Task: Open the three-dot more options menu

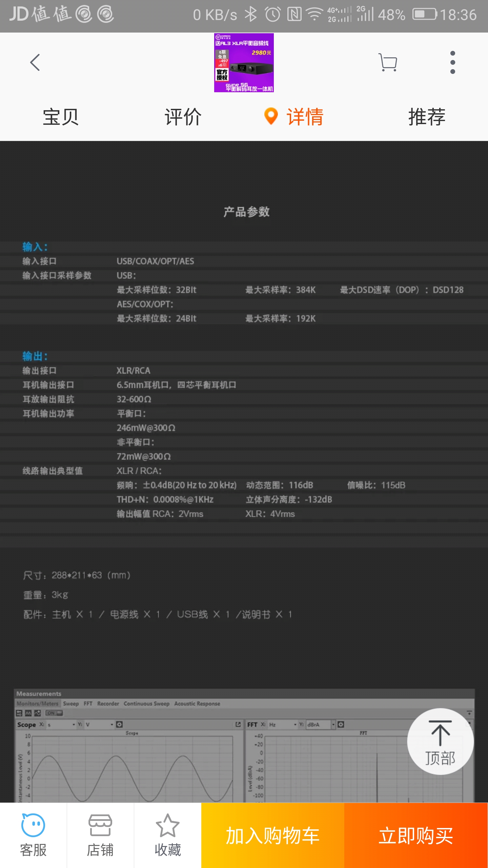Action: point(452,62)
